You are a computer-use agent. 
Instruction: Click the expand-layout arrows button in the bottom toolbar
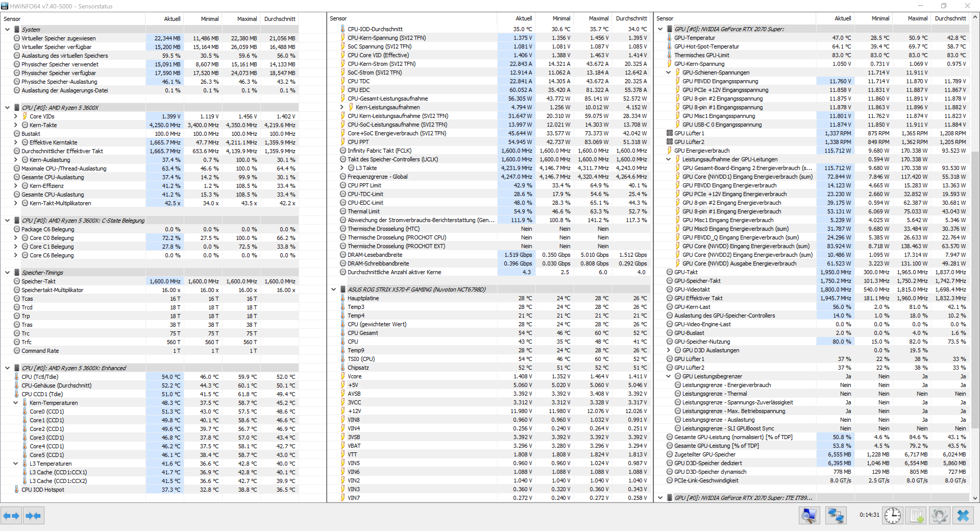[x=11, y=516]
